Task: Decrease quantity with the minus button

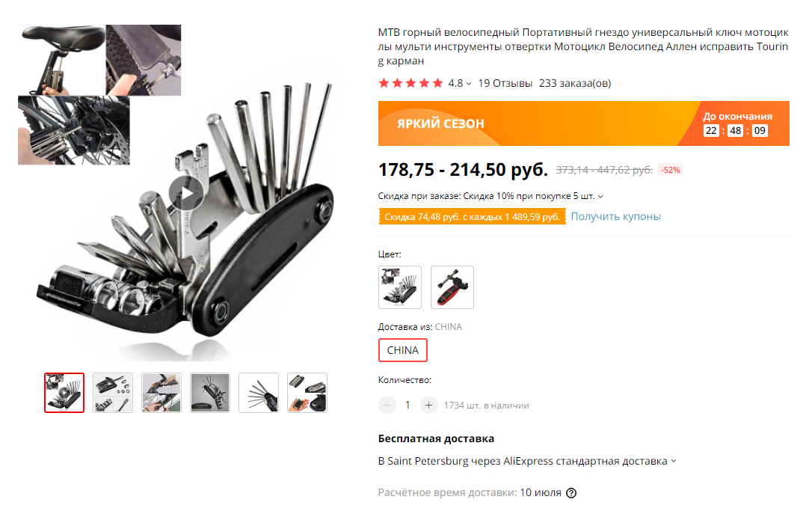Action: click(x=387, y=406)
